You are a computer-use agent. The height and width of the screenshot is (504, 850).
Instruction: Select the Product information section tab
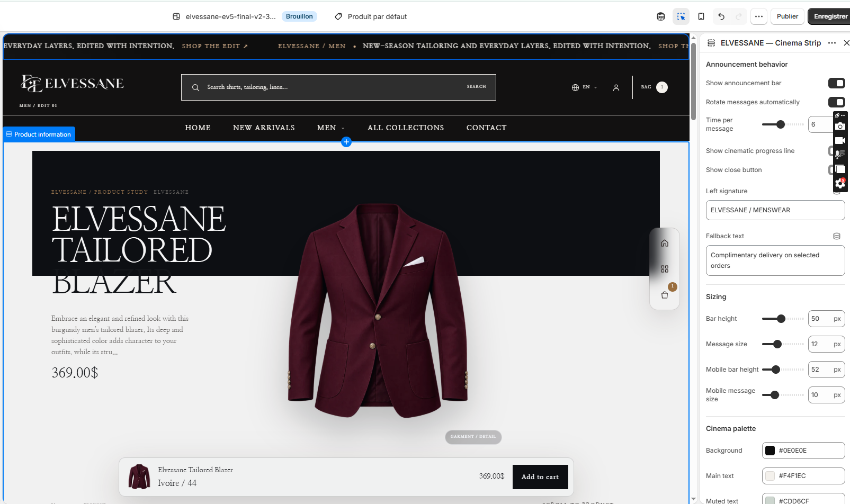[39, 134]
